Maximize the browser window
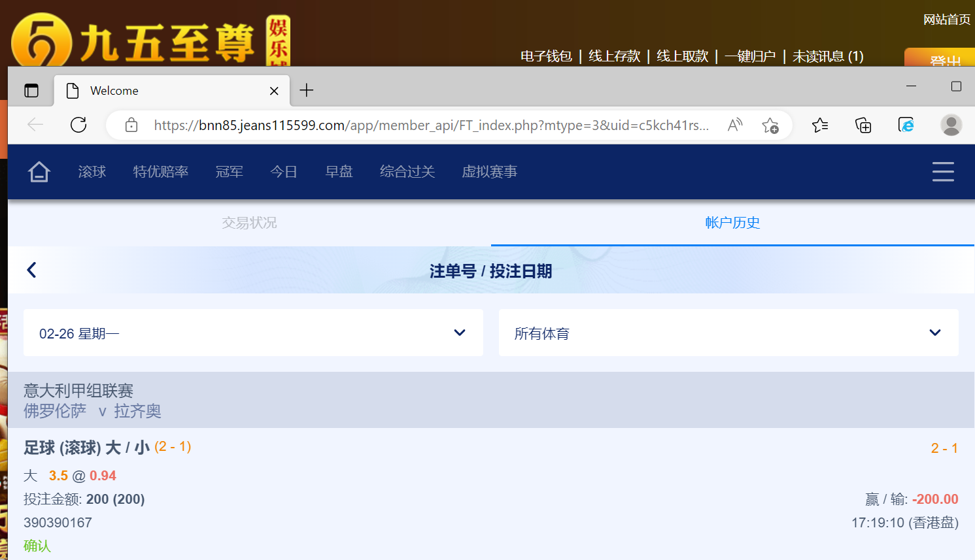This screenshot has width=975, height=560. [956, 86]
